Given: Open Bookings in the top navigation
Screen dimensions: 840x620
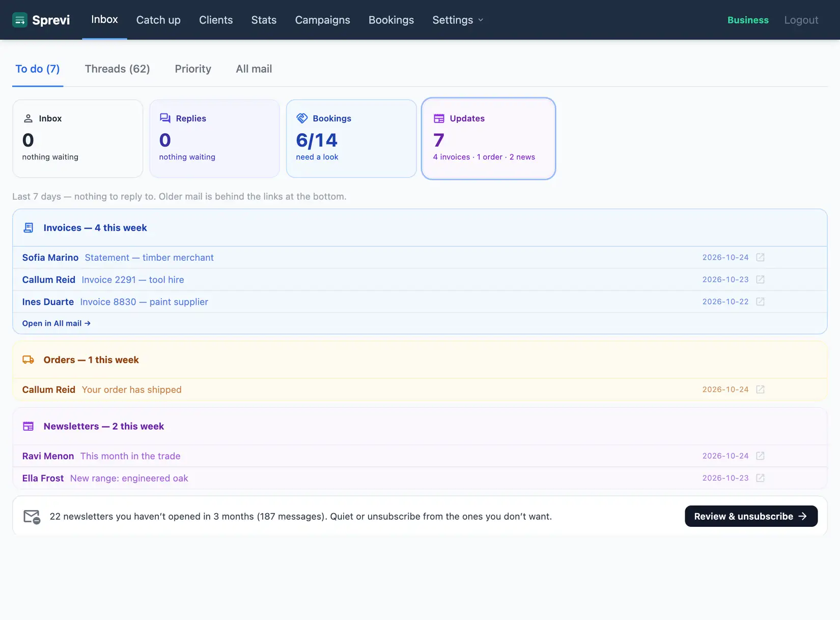Looking at the screenshot, I should 391,20.
